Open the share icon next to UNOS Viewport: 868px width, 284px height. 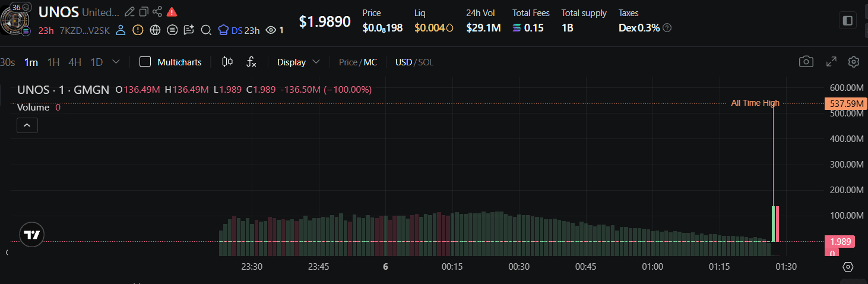coord(157,12)
